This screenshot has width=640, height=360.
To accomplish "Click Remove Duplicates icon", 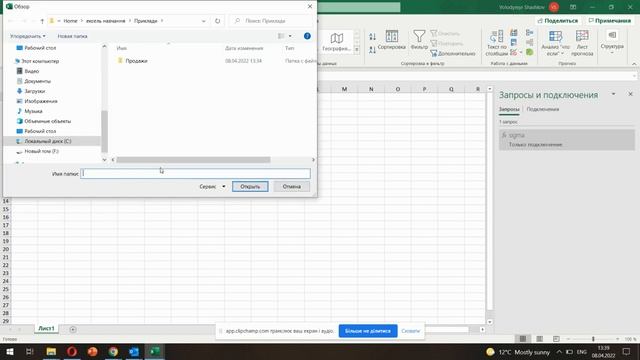I will pyautogui.click(x=514, y=42).
